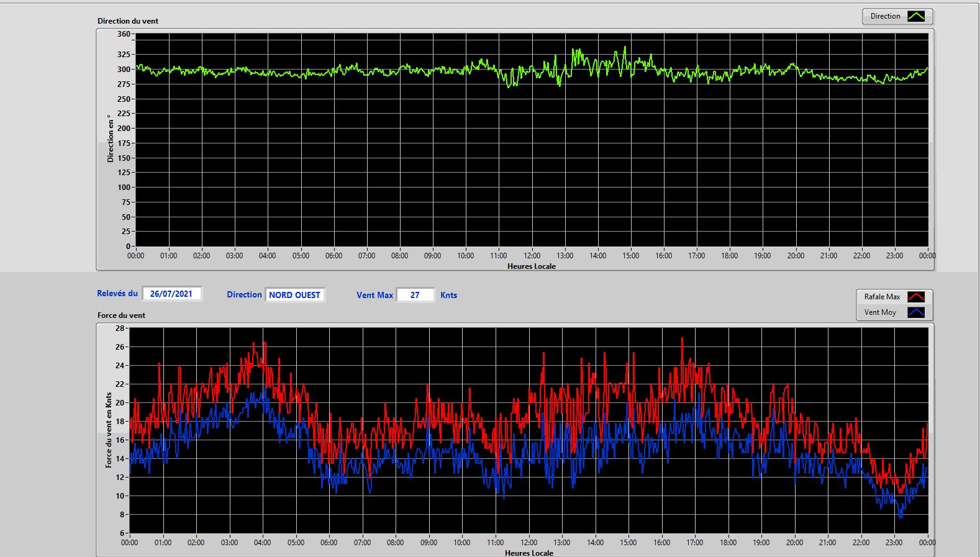Screen dimensions: 980x557
Task: Click the 175 value on direction axis
Action: point(124,143)
